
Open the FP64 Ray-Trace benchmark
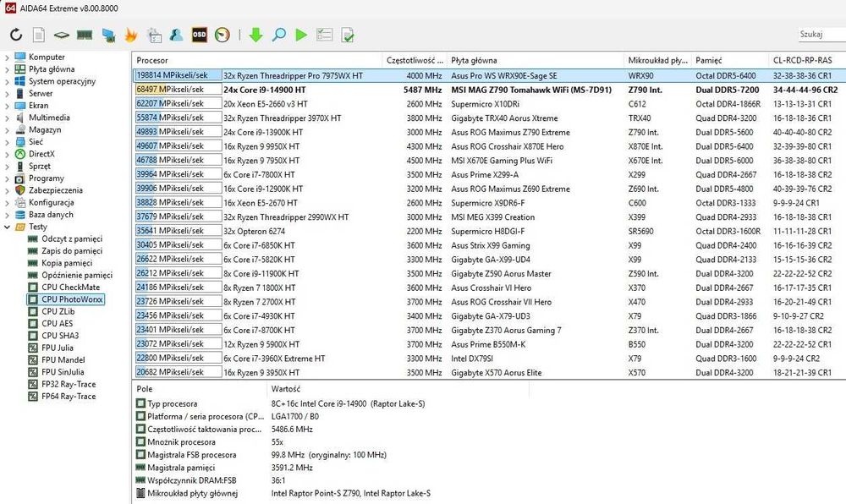[69, 397]
